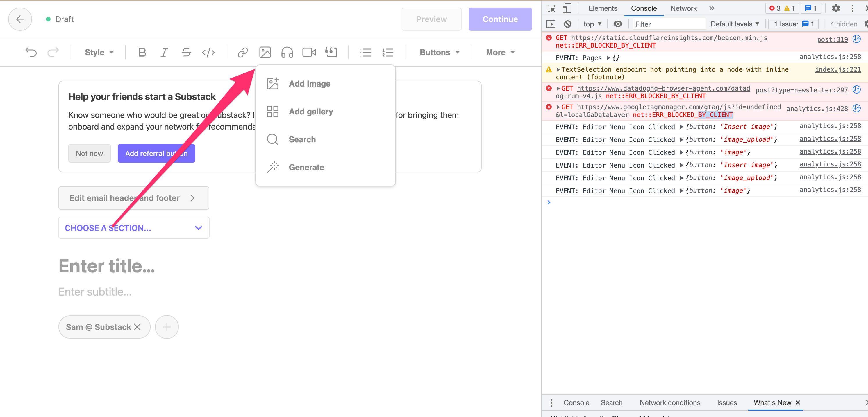This screenshot has width=868, height=417.
Task: Clear the console
Action: point(568,24)
